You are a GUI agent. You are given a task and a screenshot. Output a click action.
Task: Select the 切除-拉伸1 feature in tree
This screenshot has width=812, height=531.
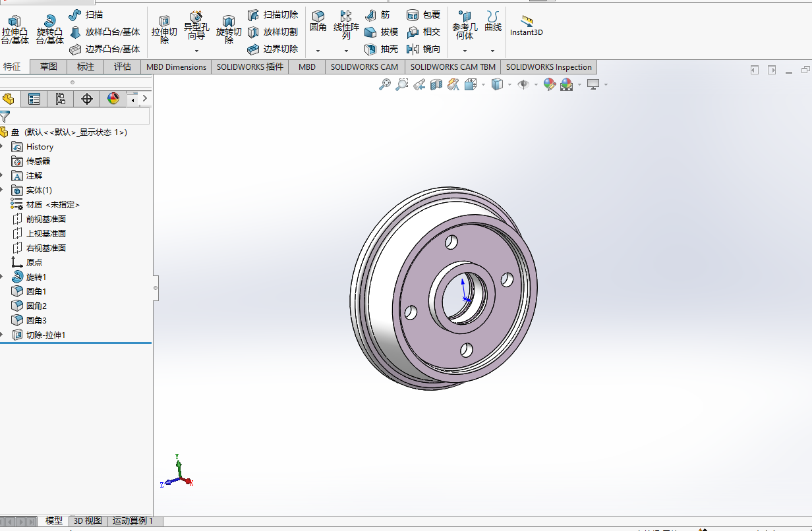(x=45, y=335)
